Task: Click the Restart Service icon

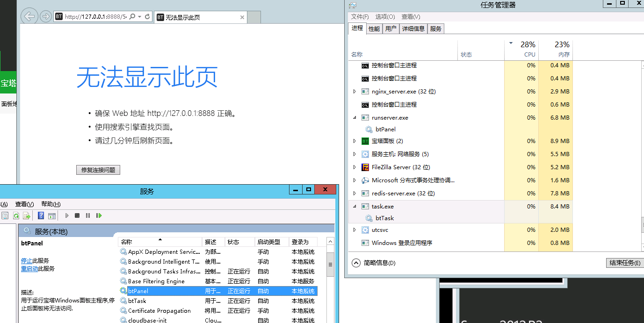Action: (x=99, y=215)
